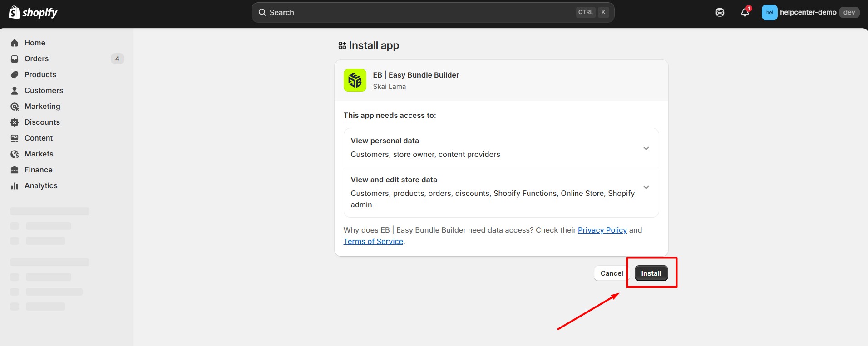
Task: Open the Sidekick assistant icon
Action: (x=720, y=12)
